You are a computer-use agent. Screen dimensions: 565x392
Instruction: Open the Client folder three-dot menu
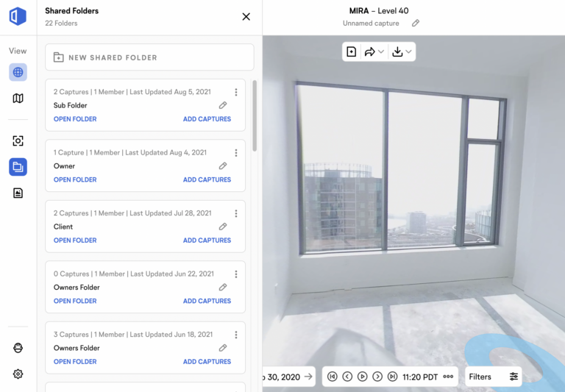236,213
